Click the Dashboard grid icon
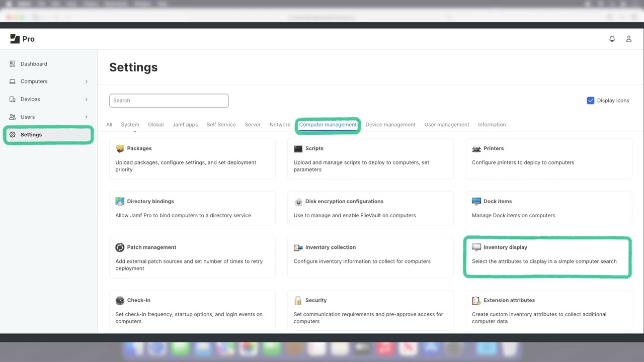 (13, 64)
